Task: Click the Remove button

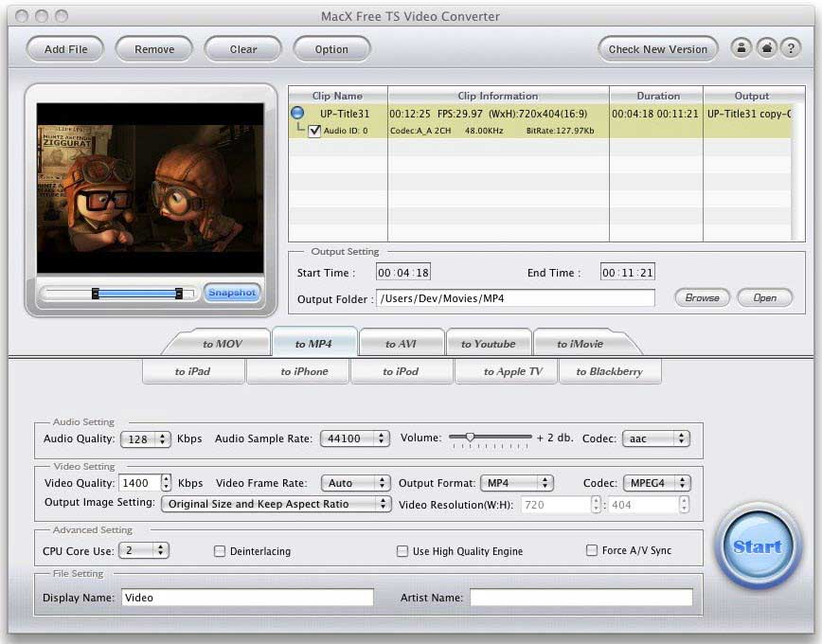Action: (x=154, y=49)
